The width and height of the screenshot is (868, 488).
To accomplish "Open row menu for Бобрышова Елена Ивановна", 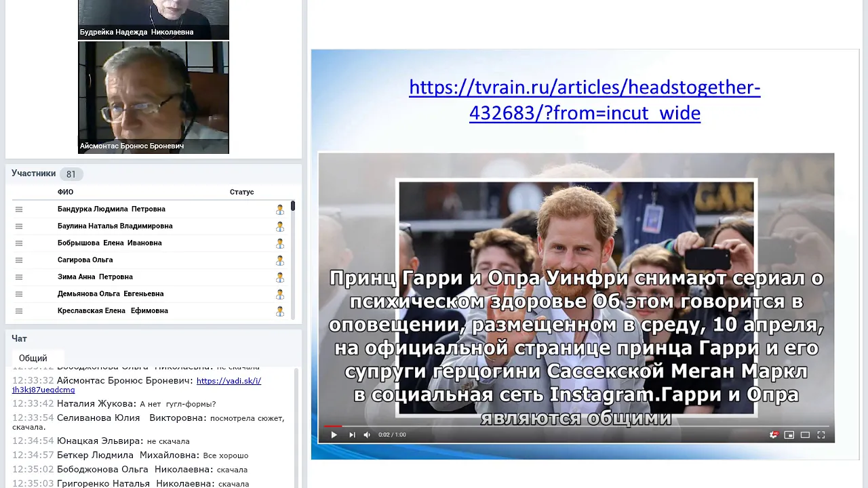I will tap(19, 243).
